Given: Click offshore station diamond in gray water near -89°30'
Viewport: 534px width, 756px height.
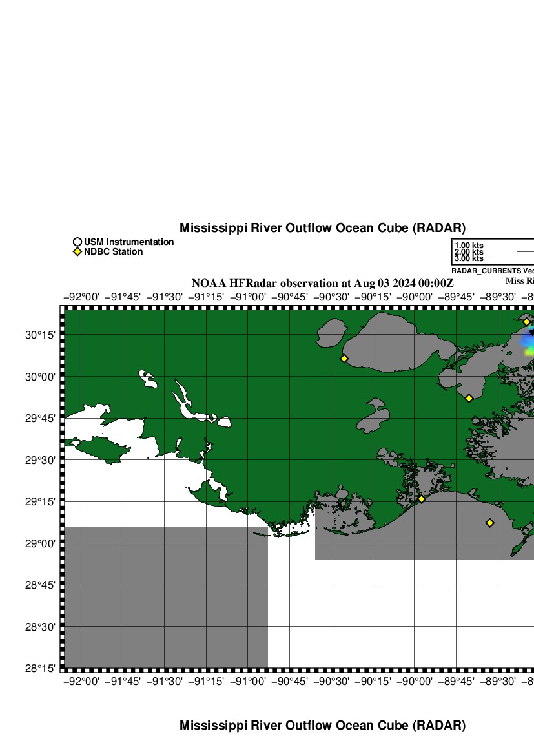Looking at the screenshot, I should [x=489, y=523].
